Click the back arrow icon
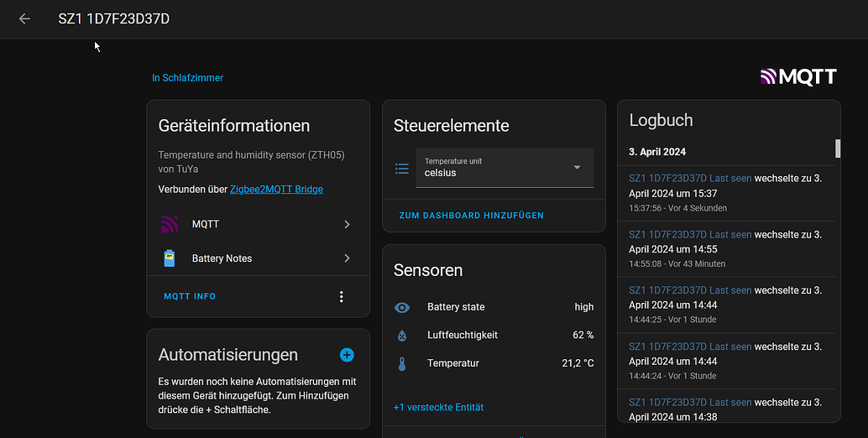 click(24, 18)
